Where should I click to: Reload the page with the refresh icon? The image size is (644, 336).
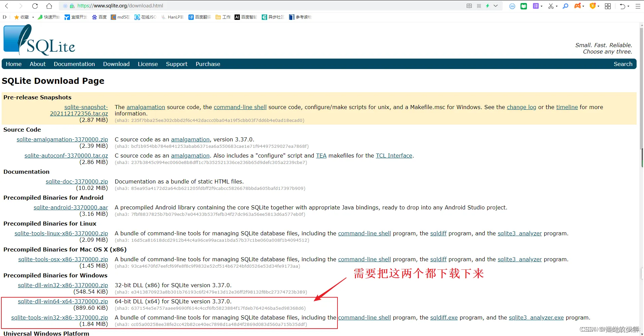click(35, 6)
